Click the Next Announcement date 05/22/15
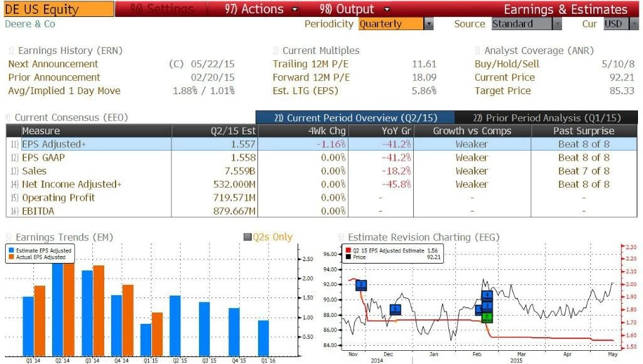 click(x=212, y=64)
